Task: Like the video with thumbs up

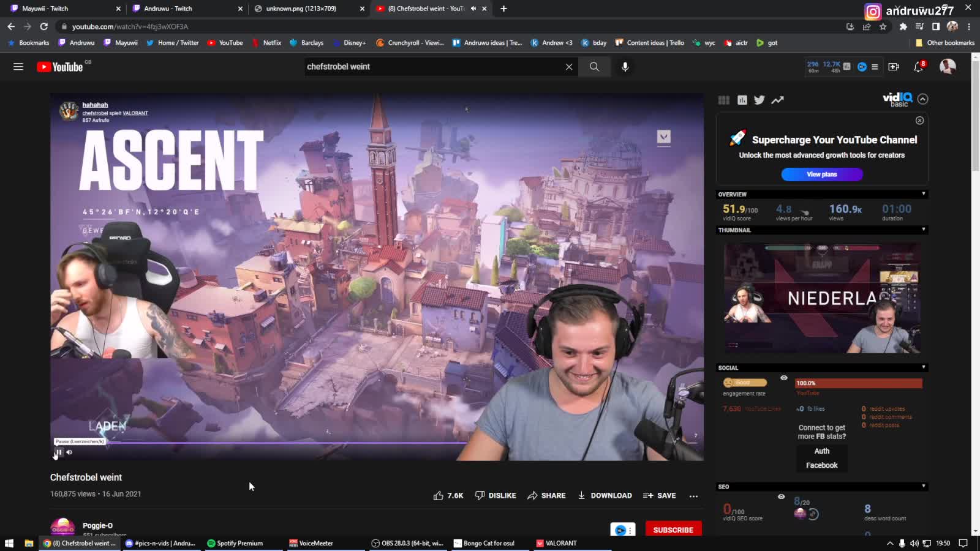Action: pyautogui.click(x=448, y=495)
